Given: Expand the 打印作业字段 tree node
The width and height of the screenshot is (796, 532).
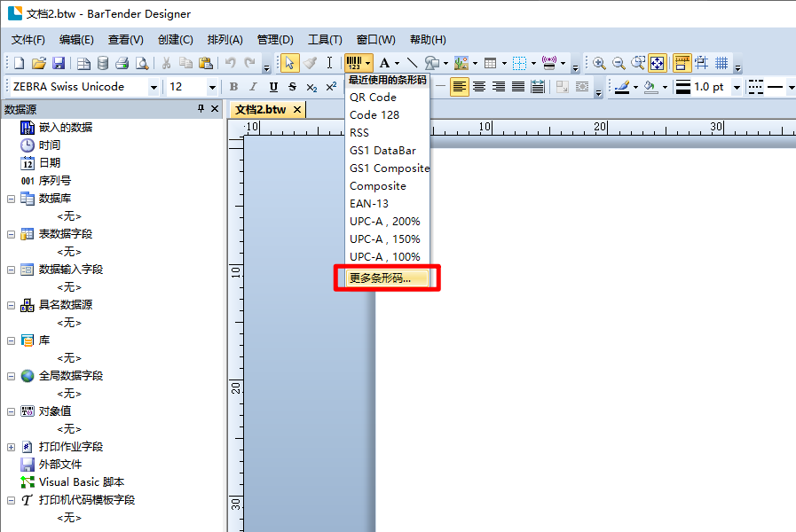Looking at the screenshot, I should point(11,447).
